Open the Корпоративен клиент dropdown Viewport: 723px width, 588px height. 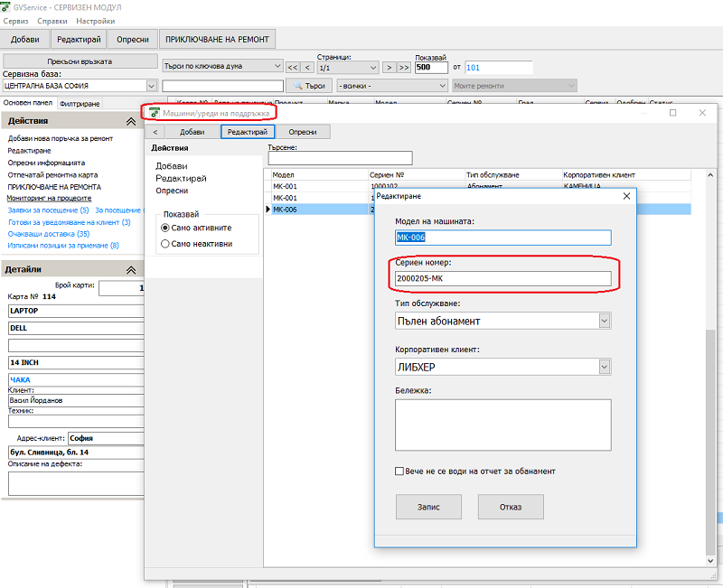click(604, 367)
